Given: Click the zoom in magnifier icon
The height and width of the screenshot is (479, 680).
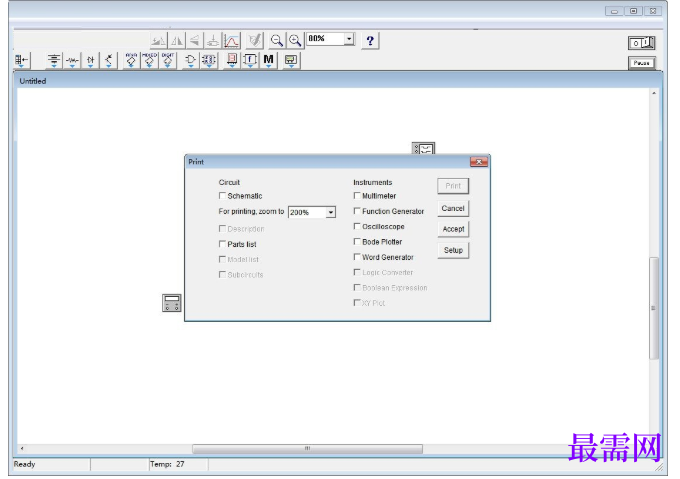Looking at the screenshot, I should pyautogui.click(x=295, y=41).
